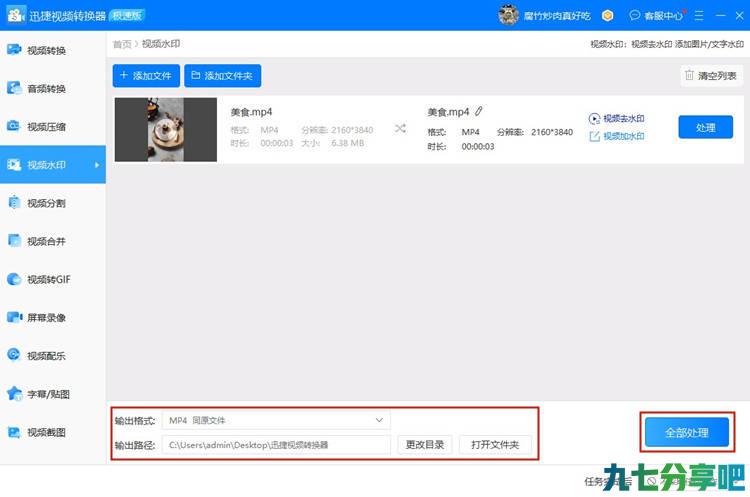Click the 首页 breadcrumb link
Viewport: 750px width, 497px height.
pos(122,44)
